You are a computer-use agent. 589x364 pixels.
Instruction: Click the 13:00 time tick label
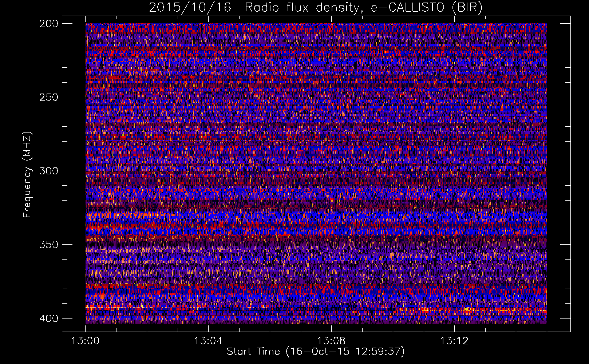pos(86,341)
